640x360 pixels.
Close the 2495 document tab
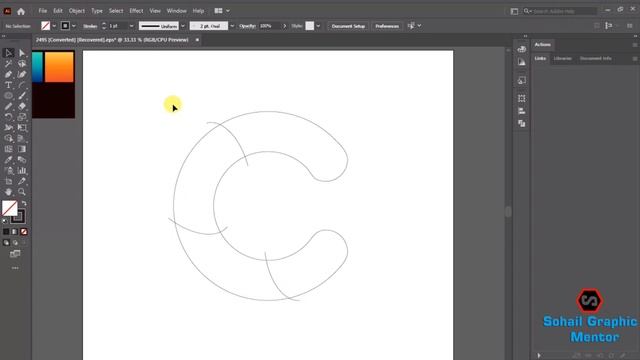coord(197,40)
